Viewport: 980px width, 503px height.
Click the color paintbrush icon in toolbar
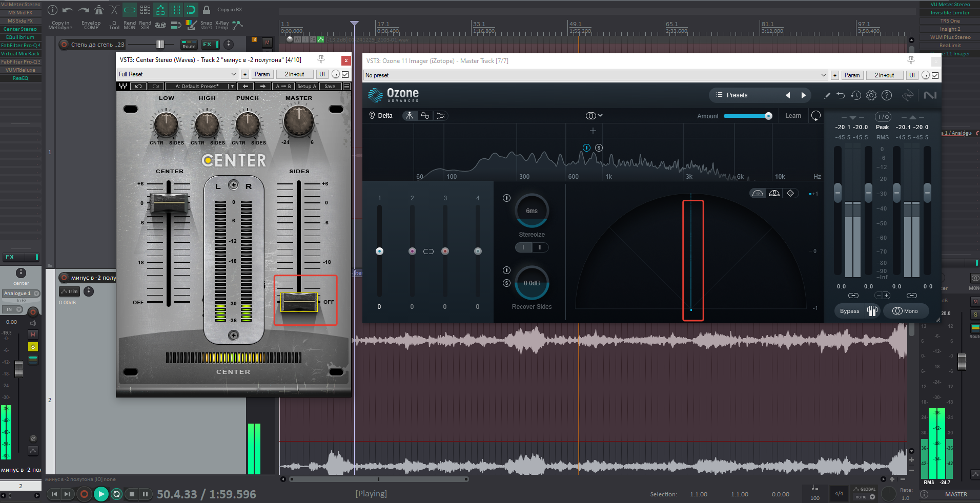(191, 25)
